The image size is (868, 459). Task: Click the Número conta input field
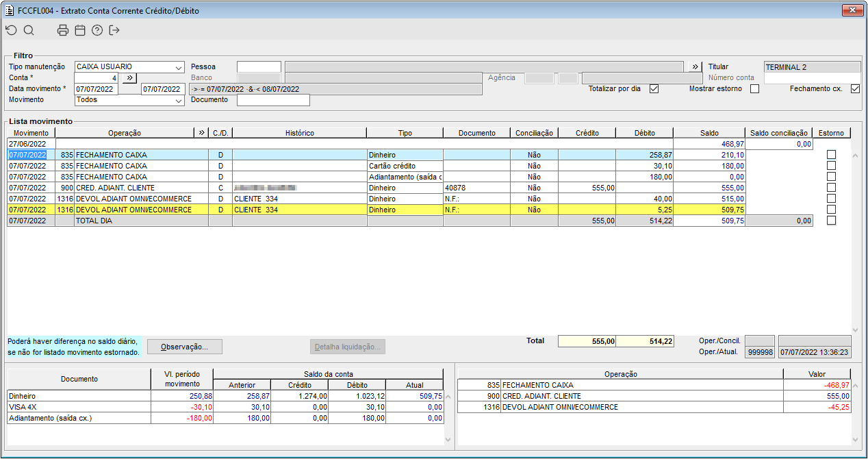tap(813, 78)
